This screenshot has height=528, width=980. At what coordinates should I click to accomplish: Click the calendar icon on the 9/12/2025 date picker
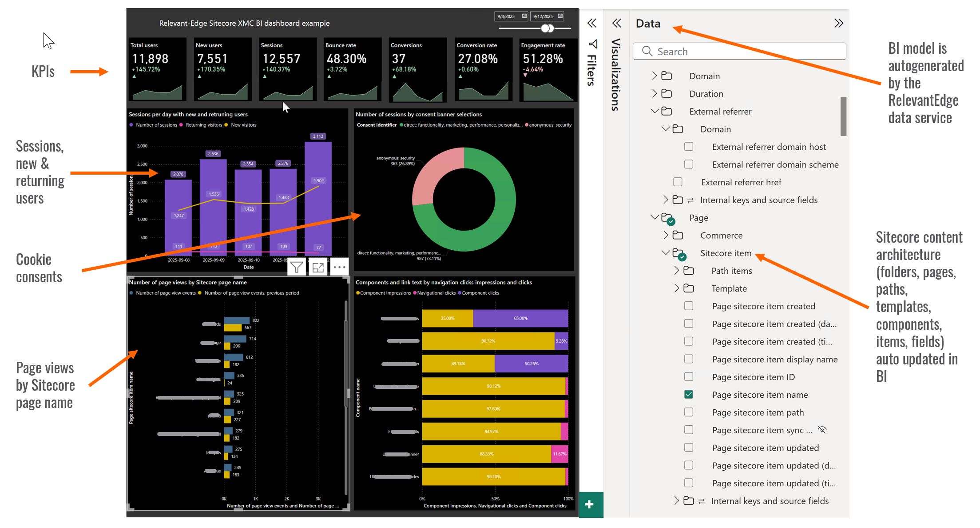point(560,16)
